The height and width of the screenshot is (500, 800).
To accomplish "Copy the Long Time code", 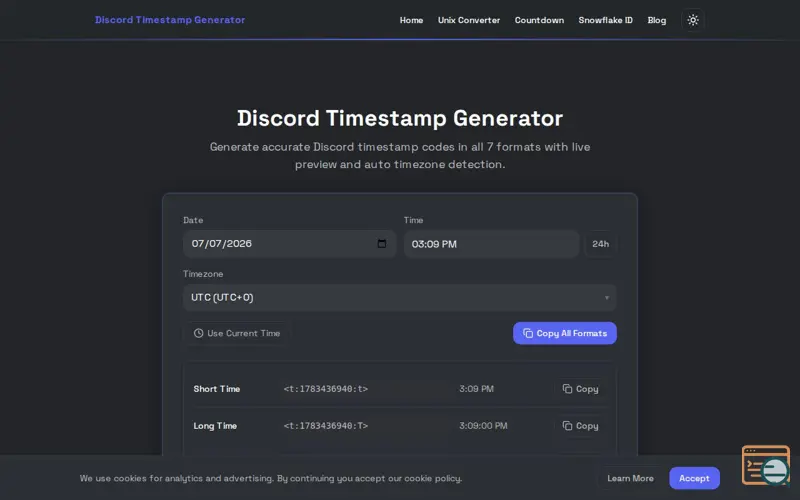I will tap(580, 426).
